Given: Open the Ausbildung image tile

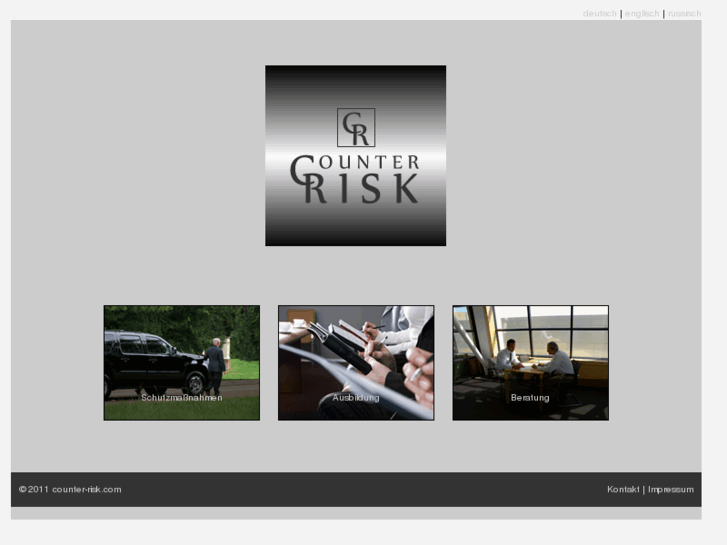Looking at the screenshot, I should pyautogui.click(x=356, y=363).
